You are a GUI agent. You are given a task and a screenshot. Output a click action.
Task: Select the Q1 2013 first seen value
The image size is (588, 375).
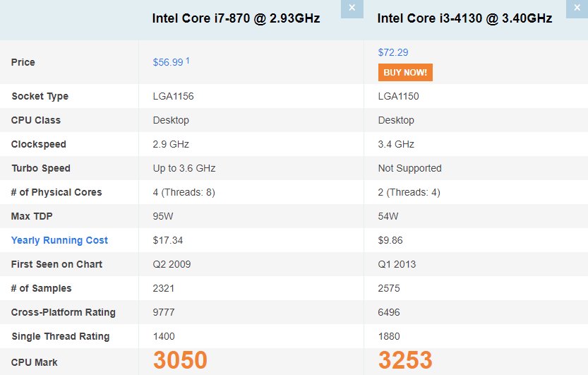click(397, 264)
